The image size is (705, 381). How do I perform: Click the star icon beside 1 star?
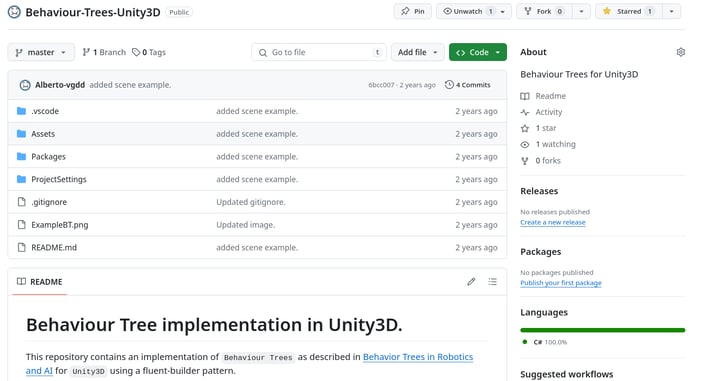coord(525,128)
